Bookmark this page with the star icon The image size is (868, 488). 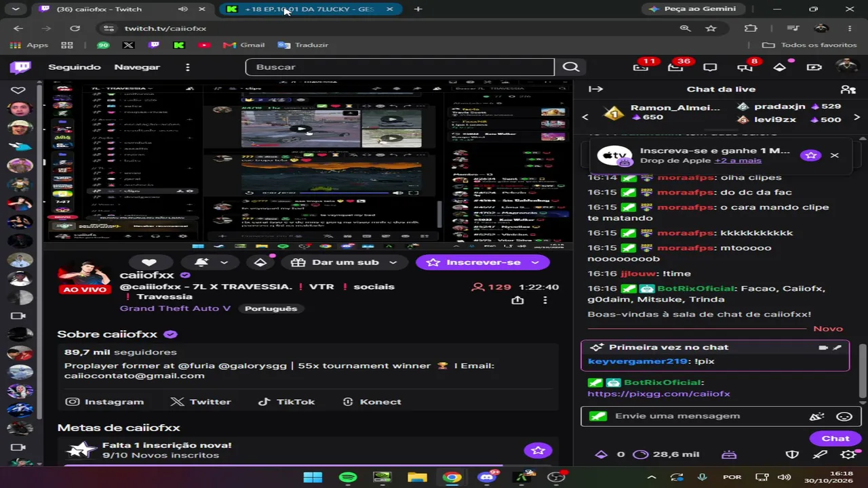(711, 28)
